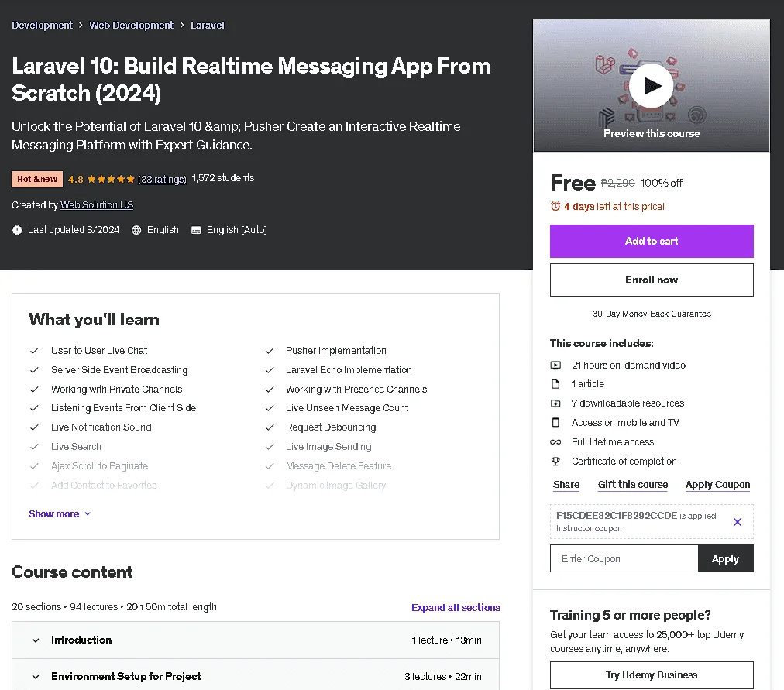The width and height of the screenshot is (784, 690).
Task: Focus the Enter Coupon input field
Action: click(624, 558)
